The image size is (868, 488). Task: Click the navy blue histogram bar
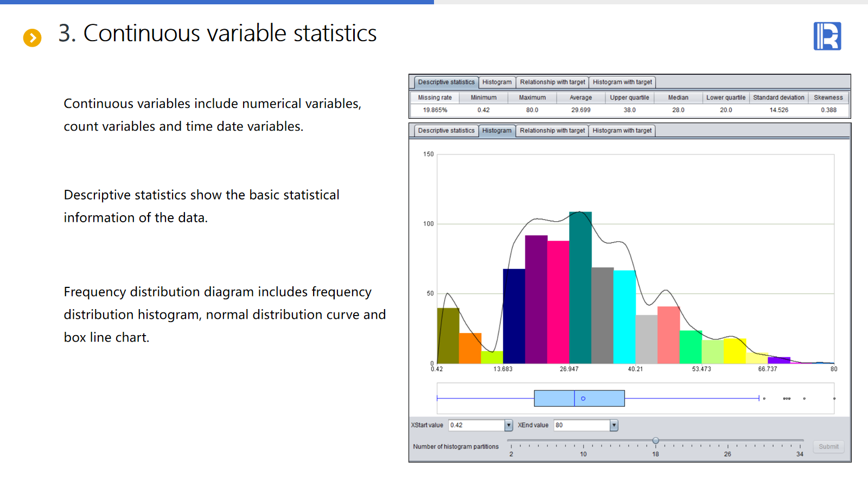click(514, 316)
